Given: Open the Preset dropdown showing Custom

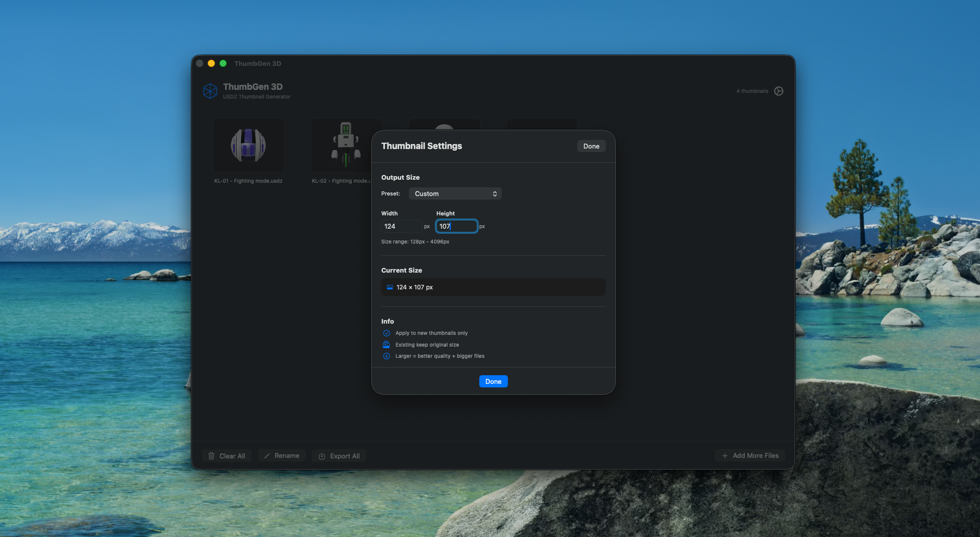Looking at the screenshot, I should click(x=455, y=194).
